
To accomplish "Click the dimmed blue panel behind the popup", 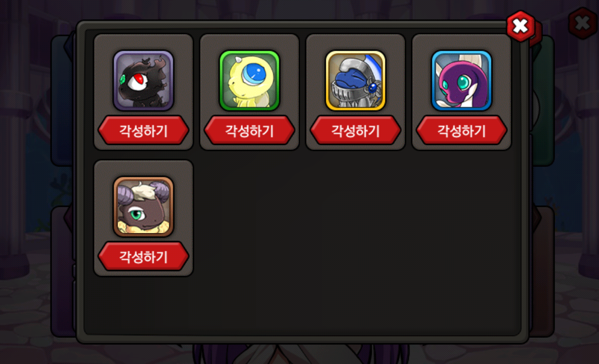I will tap(63, 101).
